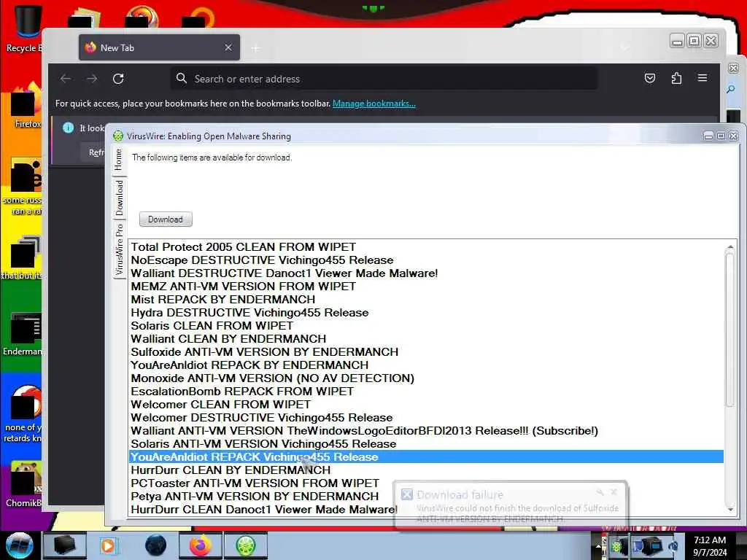Focus the Search or enter address field

click(x=384, y=79)
